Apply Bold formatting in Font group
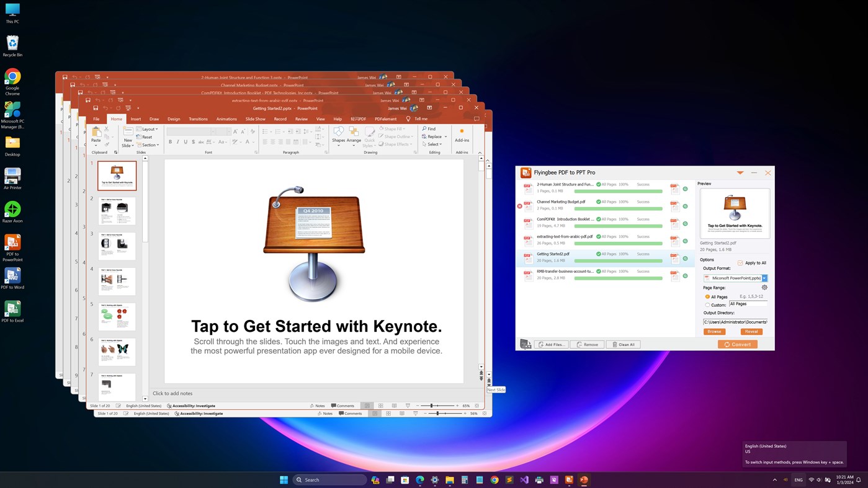 coord(170,142)
